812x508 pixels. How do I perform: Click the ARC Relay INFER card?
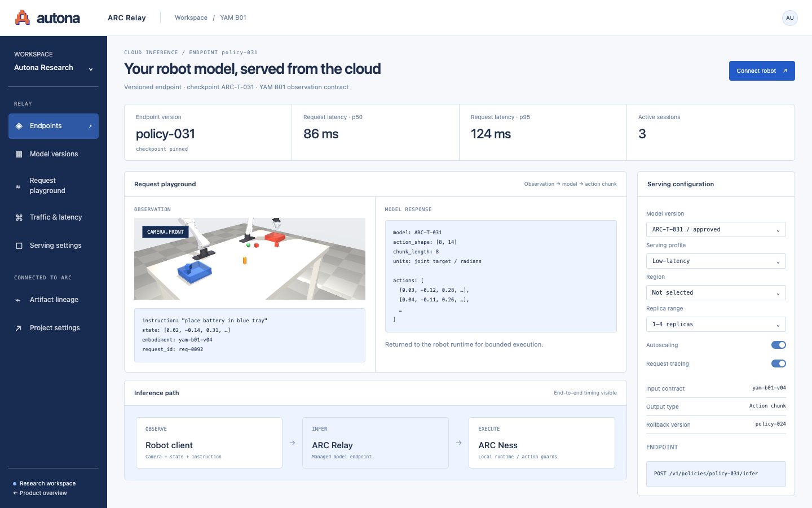(x=376, y=443)
